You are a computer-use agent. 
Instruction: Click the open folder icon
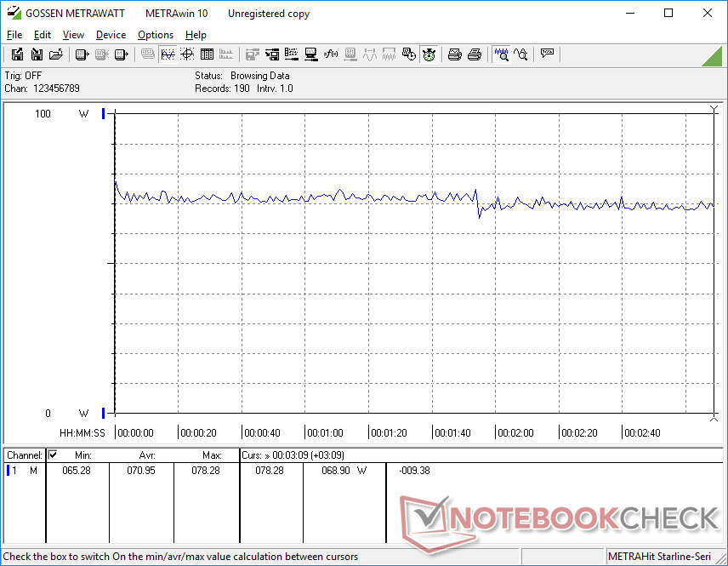pyautogui.click(x=56, y=54)
